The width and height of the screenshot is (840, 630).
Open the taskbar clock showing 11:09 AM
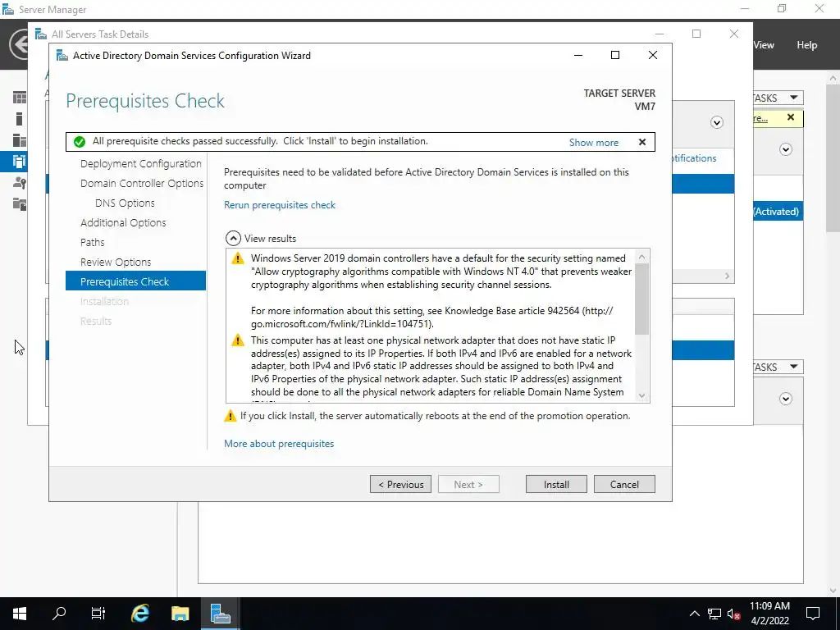tap(769, 614)
